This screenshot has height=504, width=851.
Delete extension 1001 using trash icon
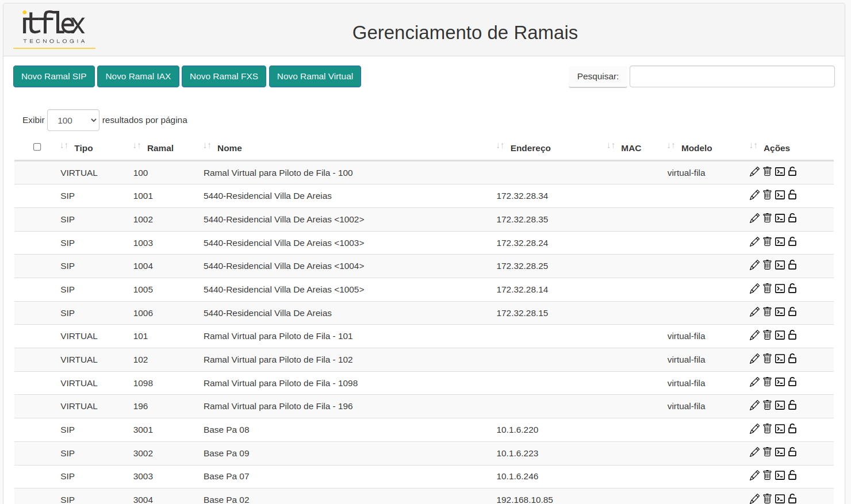767,195
